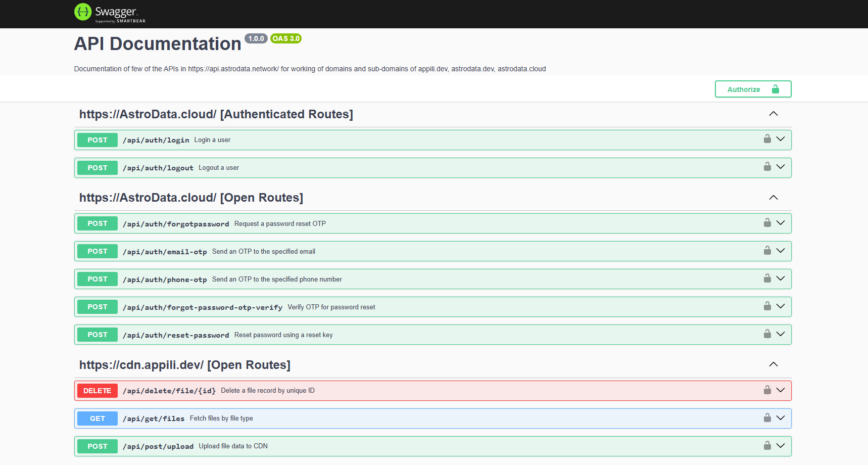Open the /api/auth/email-otp path link
This screenshot has height=465, width=868.
click(165, 252)
